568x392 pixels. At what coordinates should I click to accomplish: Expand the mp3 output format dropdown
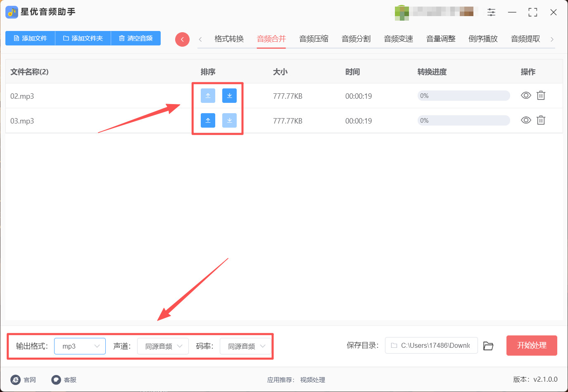click(80, 346)
